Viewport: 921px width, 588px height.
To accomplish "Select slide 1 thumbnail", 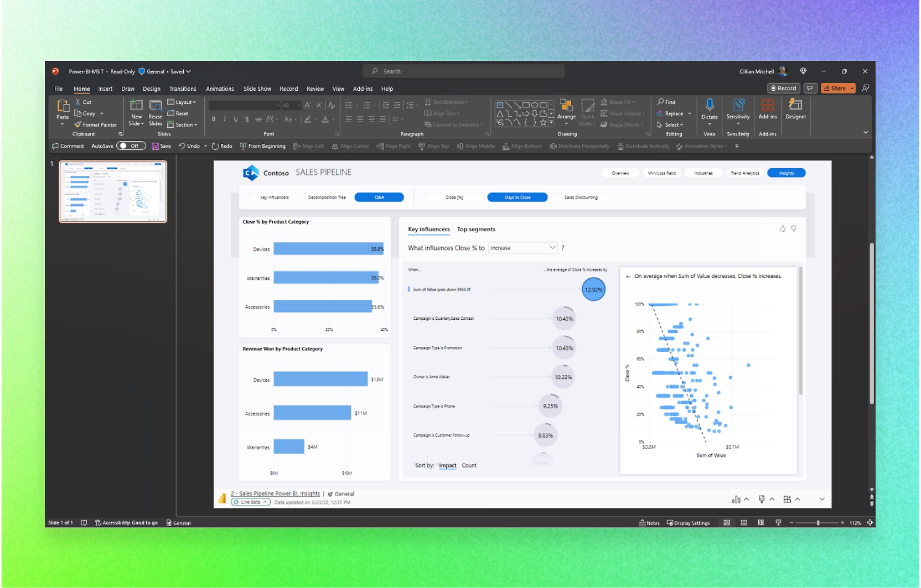I will [x=113, y=191].
